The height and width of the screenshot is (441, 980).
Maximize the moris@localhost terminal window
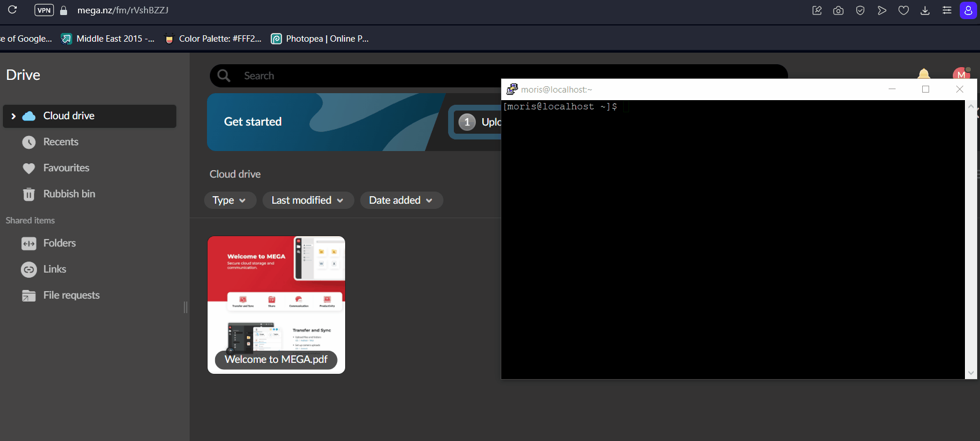tap(926, 89)
